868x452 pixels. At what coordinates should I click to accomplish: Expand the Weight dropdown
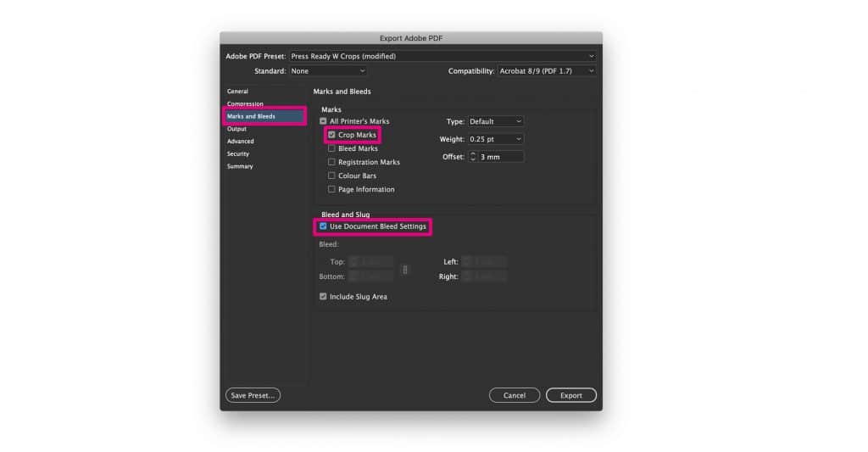coord(495,139)
